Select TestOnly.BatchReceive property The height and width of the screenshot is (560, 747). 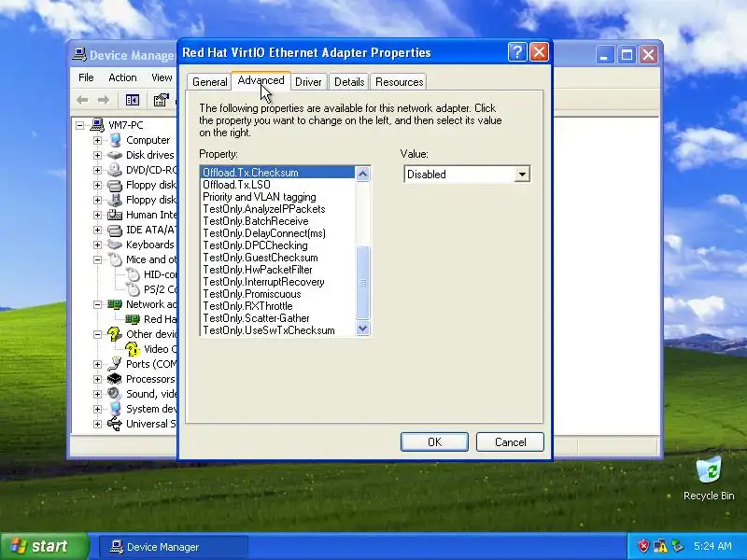pos(277,221)
